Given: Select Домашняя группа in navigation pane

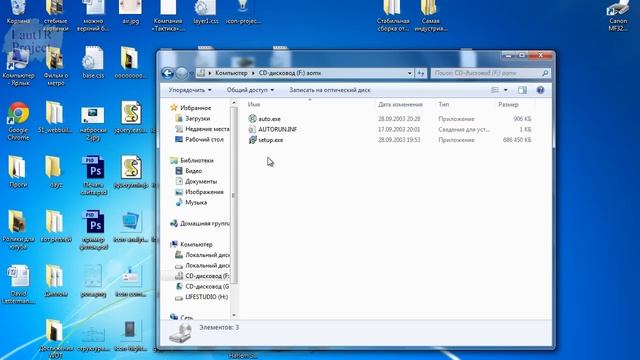Looking at the screenshot, I should click(x=204, y=224).
